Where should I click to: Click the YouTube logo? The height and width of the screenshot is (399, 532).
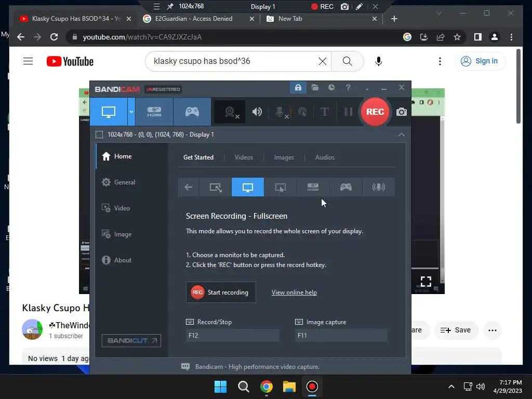[70, 61]
